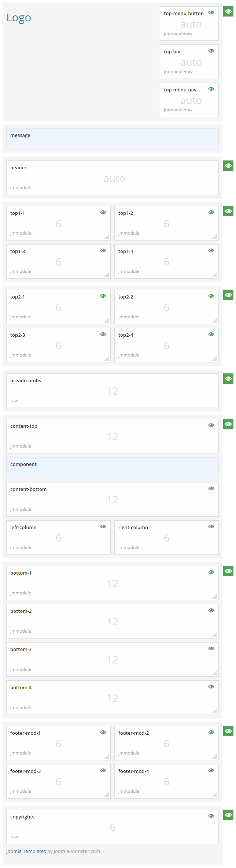Click the eye icon on top1-2 module
The height and width of the screenshot is (868, 236).
[211, 212]
